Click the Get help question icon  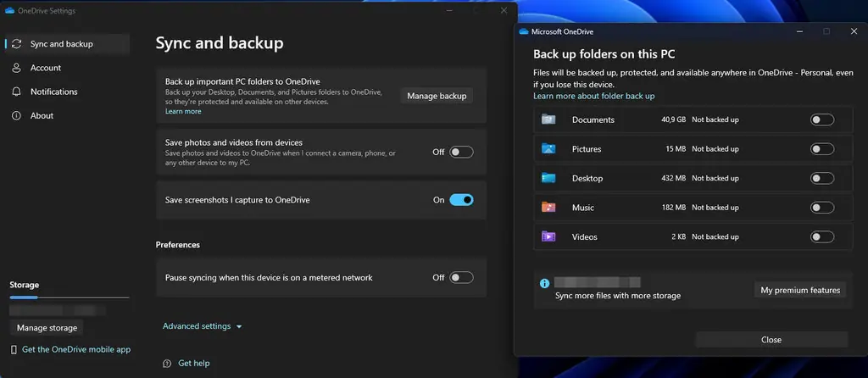click(x=167, y=364)
